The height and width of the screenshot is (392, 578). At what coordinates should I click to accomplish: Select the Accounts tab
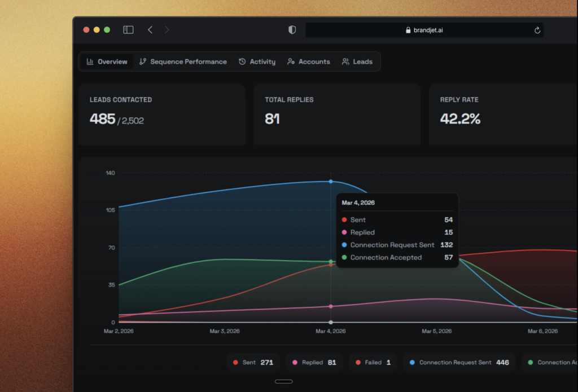pos(308,61)
